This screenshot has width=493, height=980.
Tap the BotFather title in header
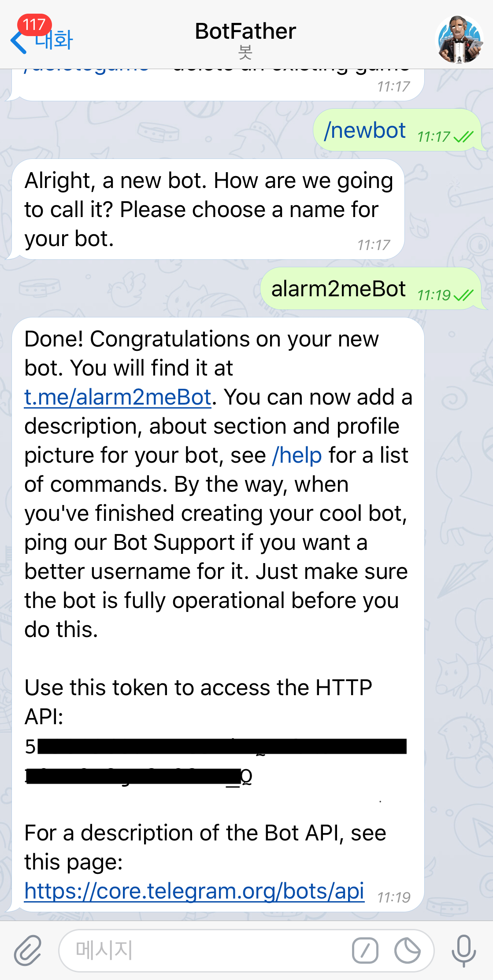coord(245,31)
